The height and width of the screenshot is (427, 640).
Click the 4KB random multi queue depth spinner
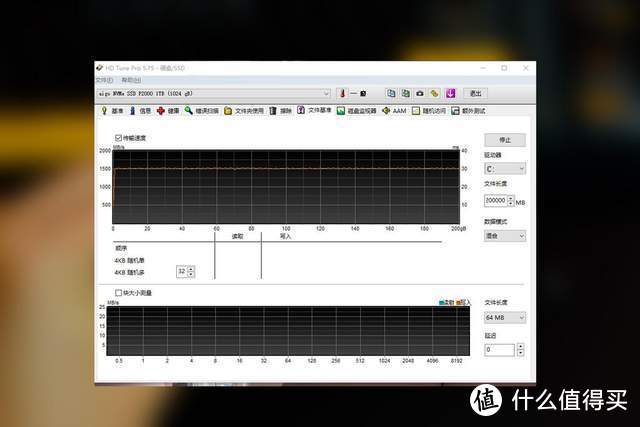coord(185,271)
